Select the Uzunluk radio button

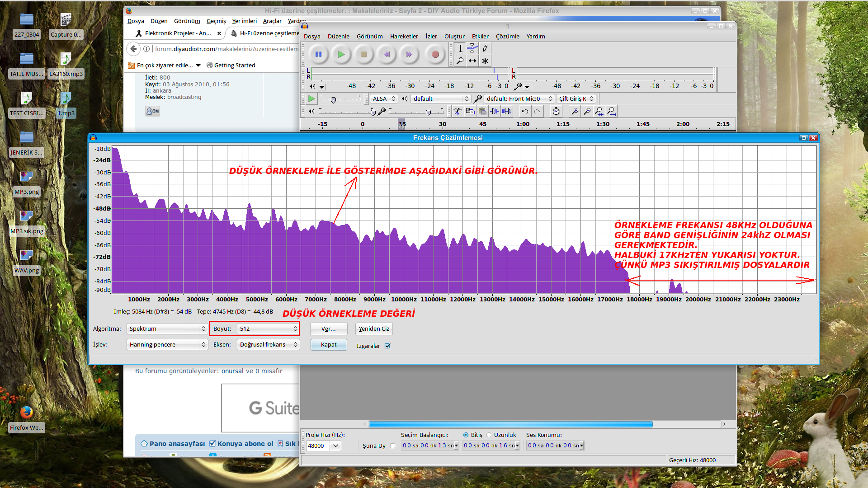[489, 435]
